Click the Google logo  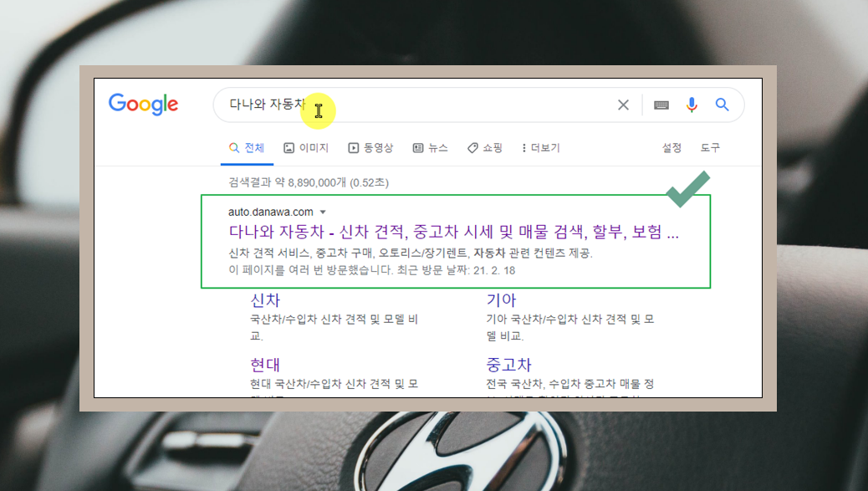click(x=143, y=104)
